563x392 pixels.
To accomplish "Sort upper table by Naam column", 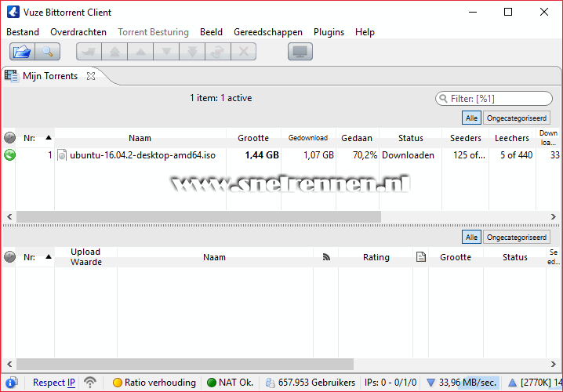I will (140, 138).
